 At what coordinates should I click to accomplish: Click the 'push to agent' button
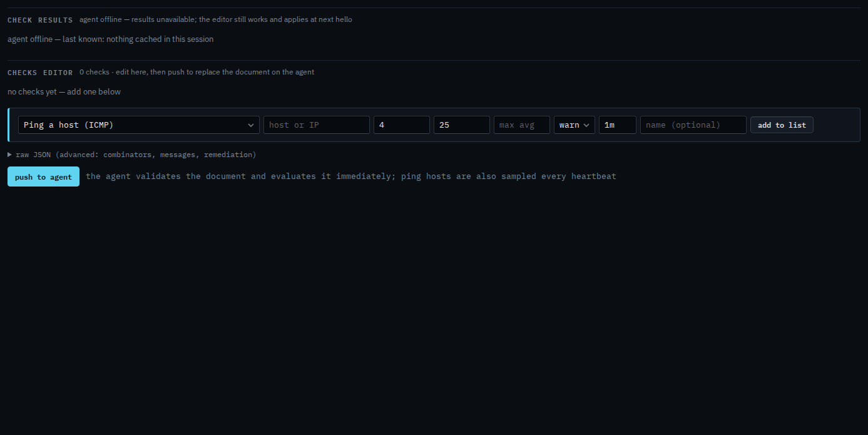click(43, 177)
